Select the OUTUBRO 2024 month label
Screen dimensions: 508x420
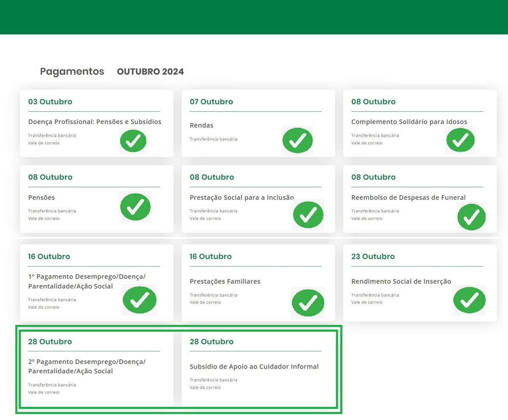point(150,72)
